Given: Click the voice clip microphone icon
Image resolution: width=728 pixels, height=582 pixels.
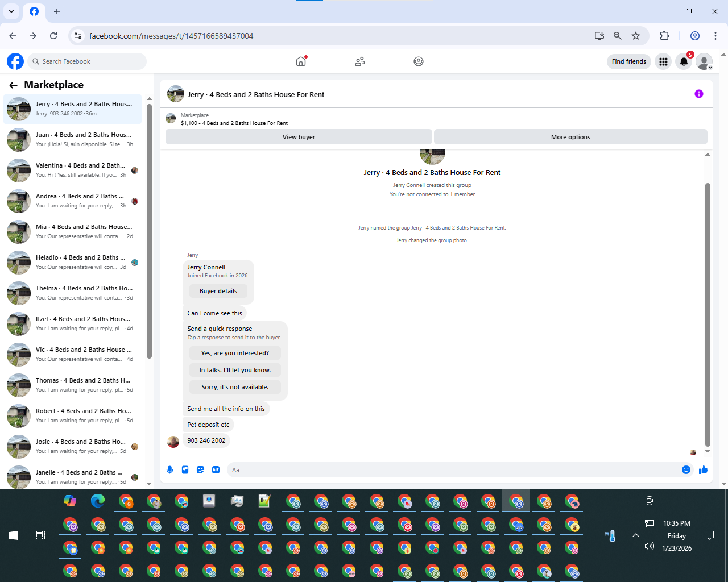Looking at the screenshot, I should tap(169, 469).
